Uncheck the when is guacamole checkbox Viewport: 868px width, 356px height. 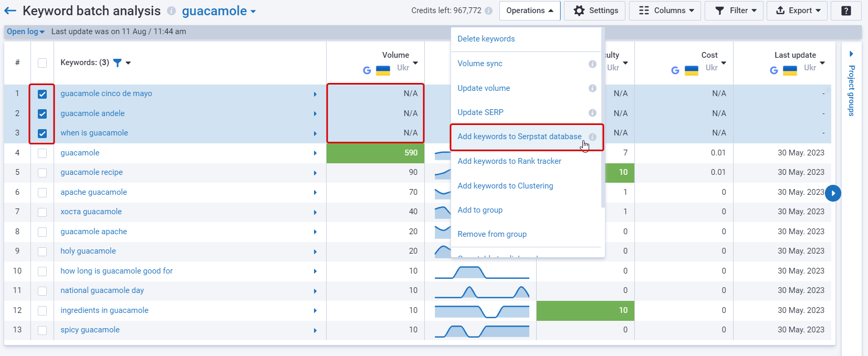(43, 133)
